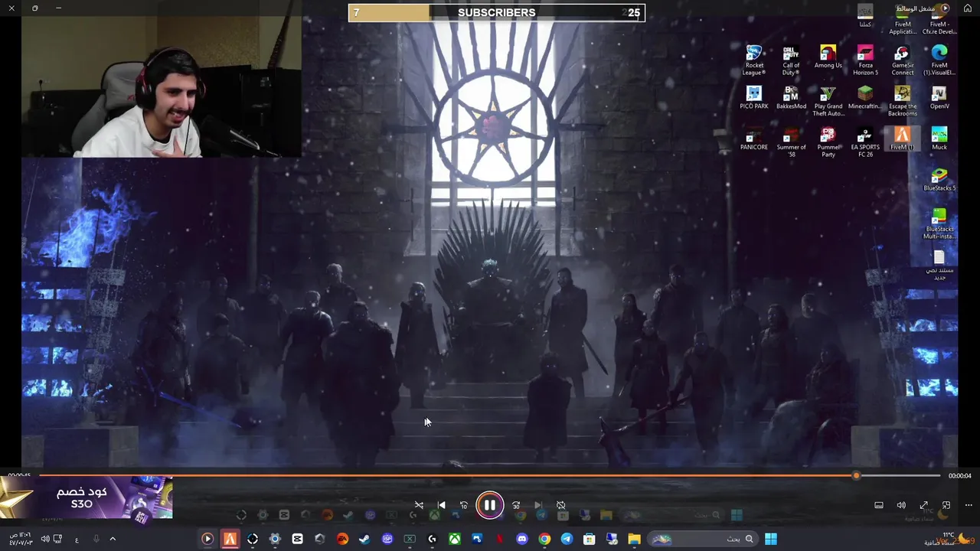The height and width of the screenshot is (551, 980).
Task: Open CapCut from the taskbar
Action: click(297, 539)
